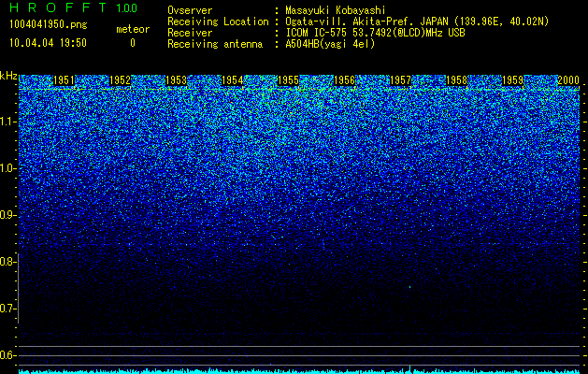588x374 pixels.
Task: Click the timestamp 10.04.04 19:50
Action: [x=48, y=43]
